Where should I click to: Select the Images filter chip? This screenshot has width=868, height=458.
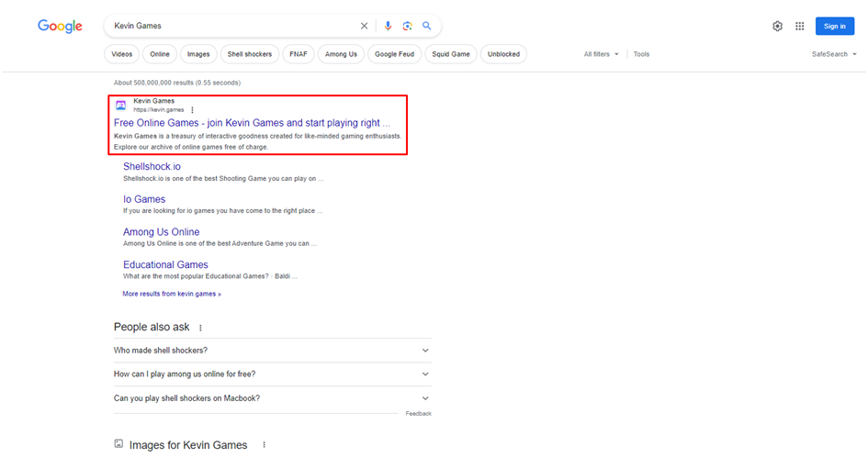tap(198, 54)
